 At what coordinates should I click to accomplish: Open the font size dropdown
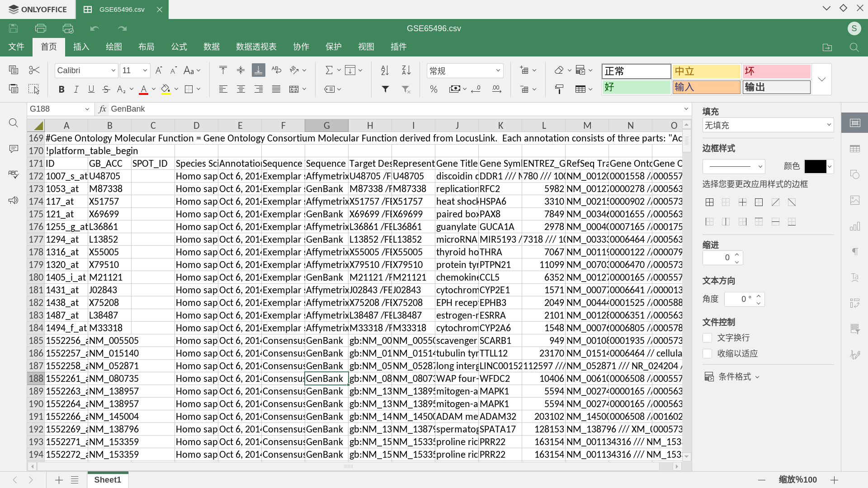point(145,70)
